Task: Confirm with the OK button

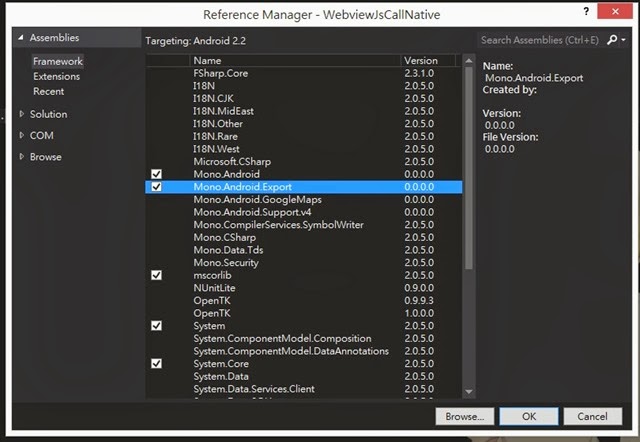Action: (529, 417)
